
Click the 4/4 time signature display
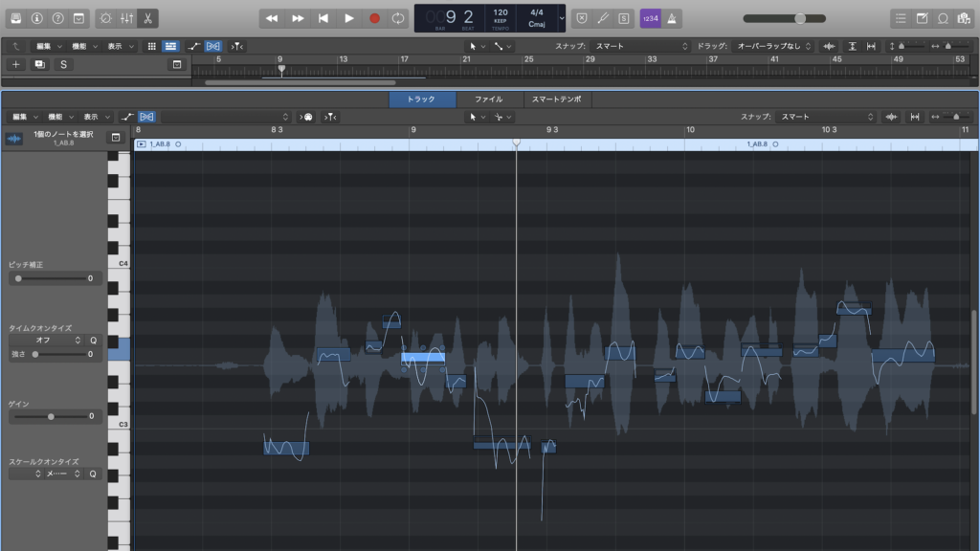[x=537, y=11]
